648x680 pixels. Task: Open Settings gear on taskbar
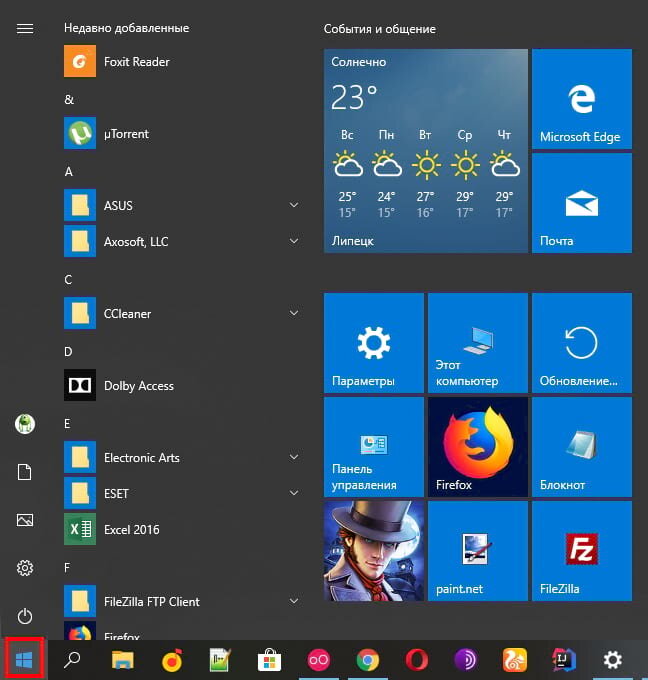(x=612, y=660)
